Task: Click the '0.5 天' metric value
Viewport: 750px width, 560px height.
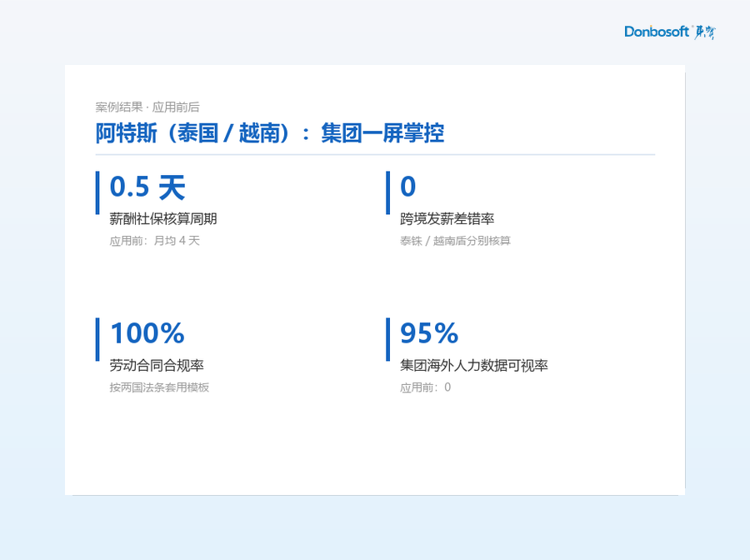Action: click(x=147, y=187)
